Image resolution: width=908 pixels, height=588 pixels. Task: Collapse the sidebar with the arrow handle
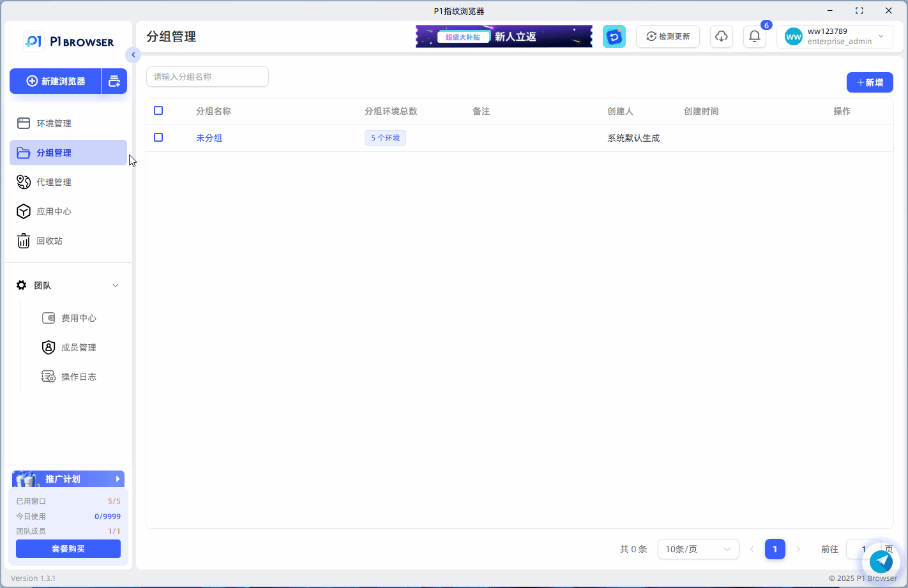(133, 55)
